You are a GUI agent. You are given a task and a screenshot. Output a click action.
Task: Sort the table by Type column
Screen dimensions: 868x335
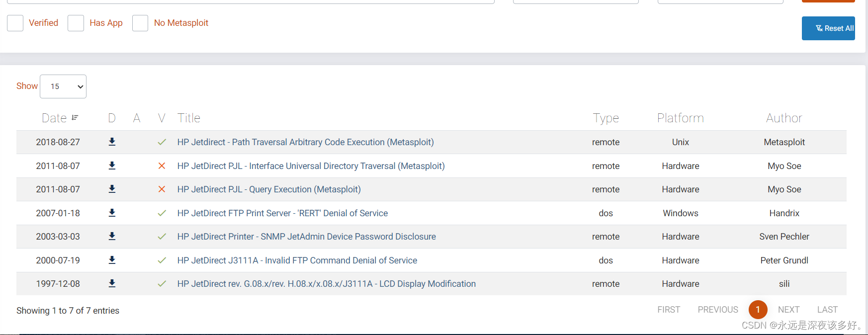pos(606,118)
